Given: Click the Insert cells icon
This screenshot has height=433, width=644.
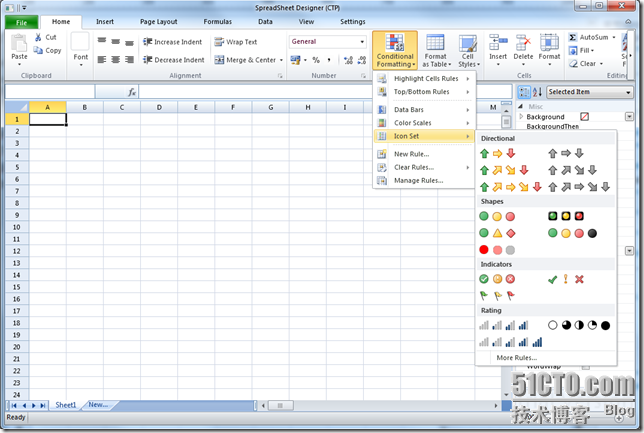Looking at the screenshot, I should point(498,42).
